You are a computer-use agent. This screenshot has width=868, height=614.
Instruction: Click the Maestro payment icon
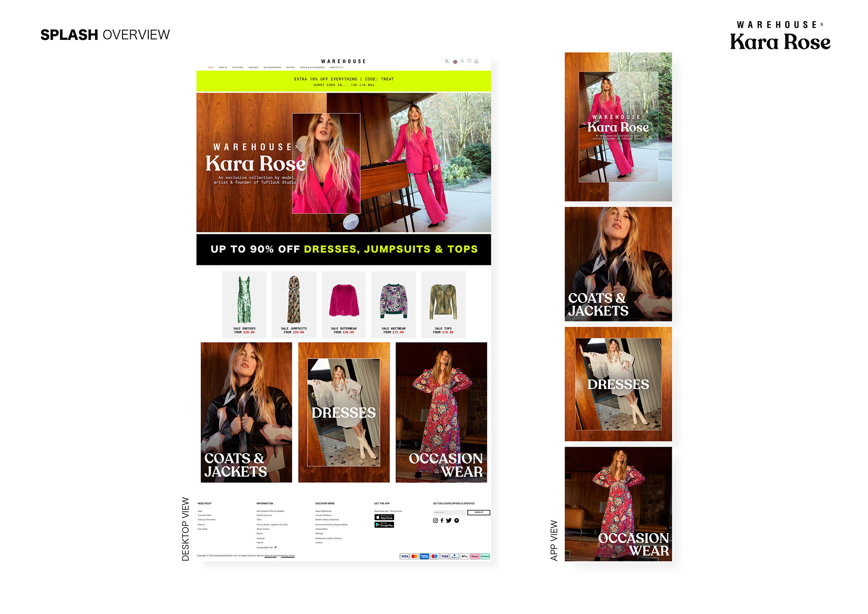pyautogui.click(x=434, y=557)
